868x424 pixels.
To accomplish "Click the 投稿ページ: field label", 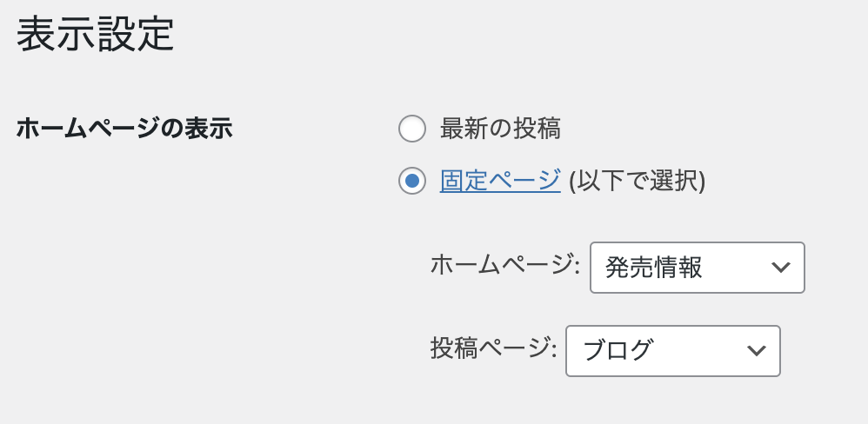I will pos(493,349).
